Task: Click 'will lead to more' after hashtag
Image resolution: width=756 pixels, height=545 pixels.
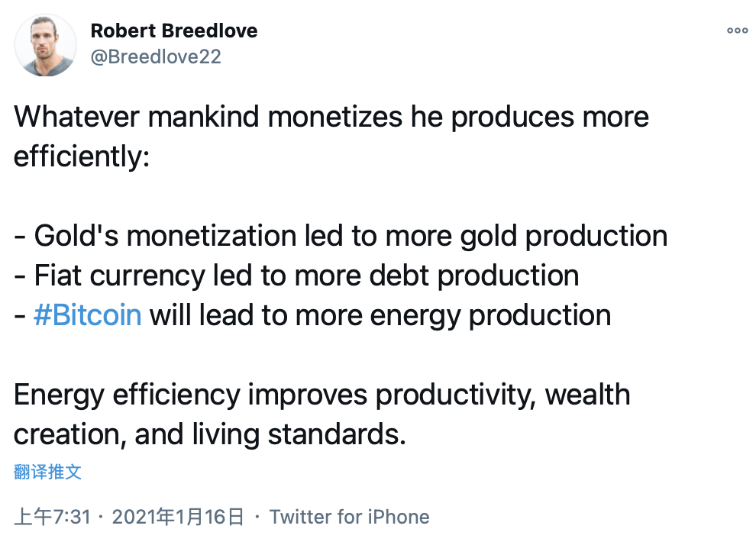Action: point(256,315)
